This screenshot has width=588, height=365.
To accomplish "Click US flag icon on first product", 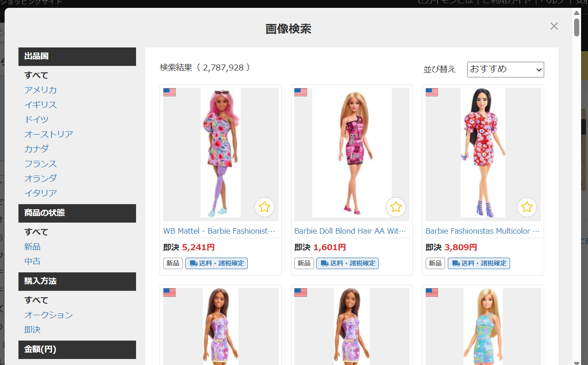I will click(x=169, y=92).
